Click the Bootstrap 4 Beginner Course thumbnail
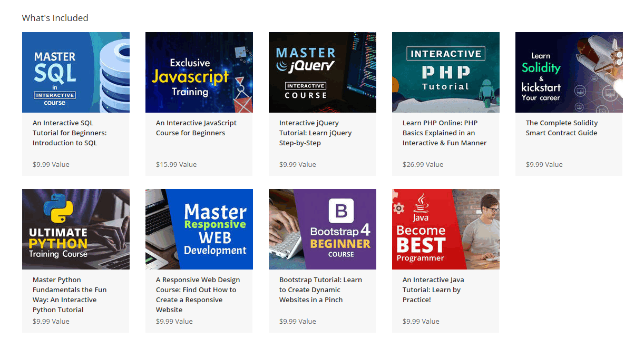The height and width of the screenshot is (349, 644). (322, 229)
